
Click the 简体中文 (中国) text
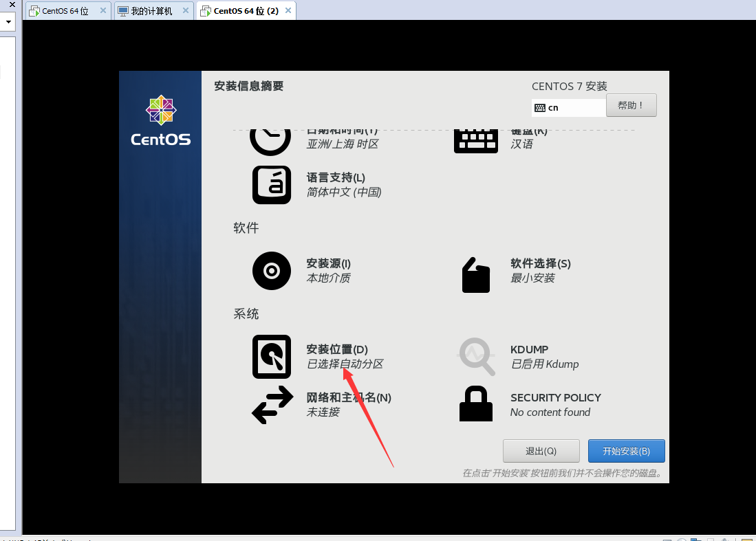click(344, 192)
